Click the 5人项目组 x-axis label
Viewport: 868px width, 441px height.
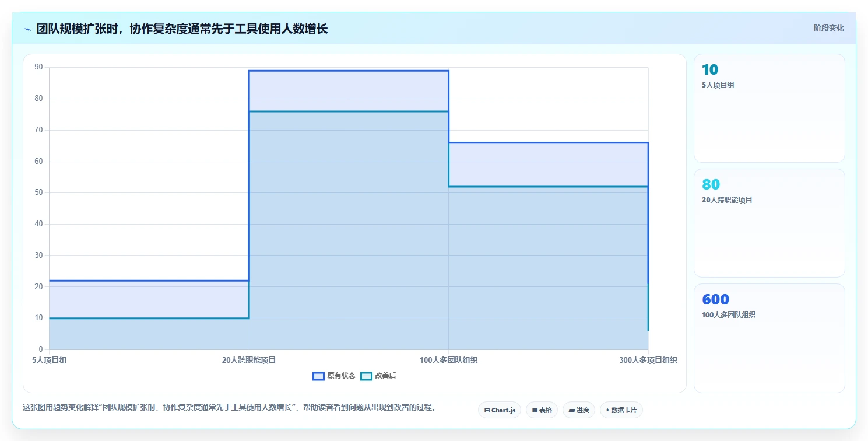(50, 360)
